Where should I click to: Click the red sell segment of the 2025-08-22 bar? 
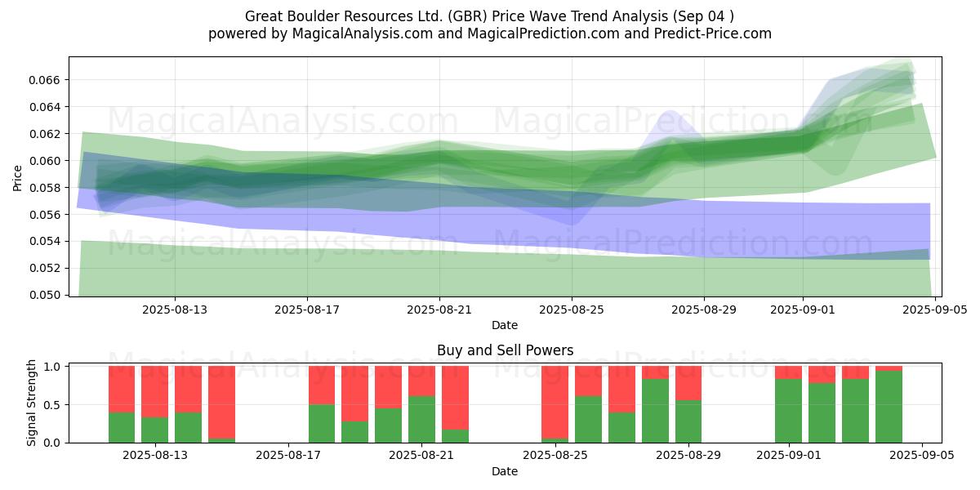[455, 398]
